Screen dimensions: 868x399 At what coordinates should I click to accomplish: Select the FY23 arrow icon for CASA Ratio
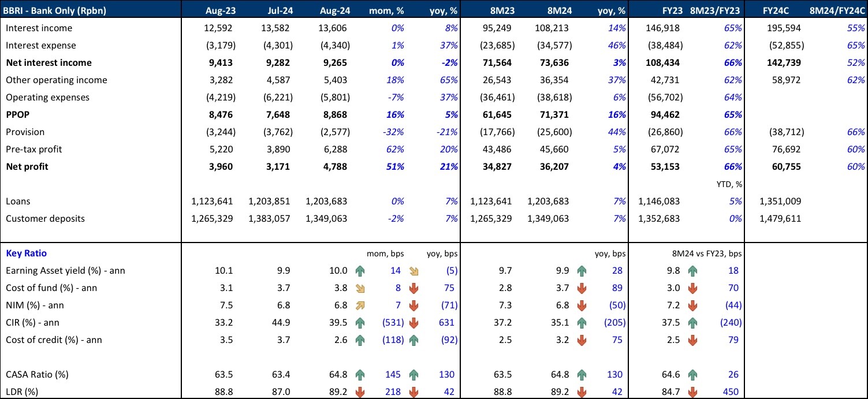[693, 374]
